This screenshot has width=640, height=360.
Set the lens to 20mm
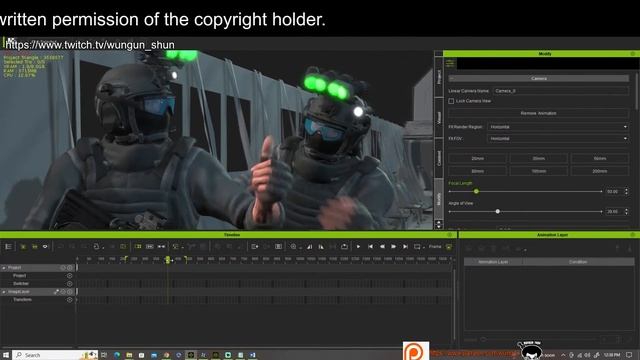click(478, 158)
